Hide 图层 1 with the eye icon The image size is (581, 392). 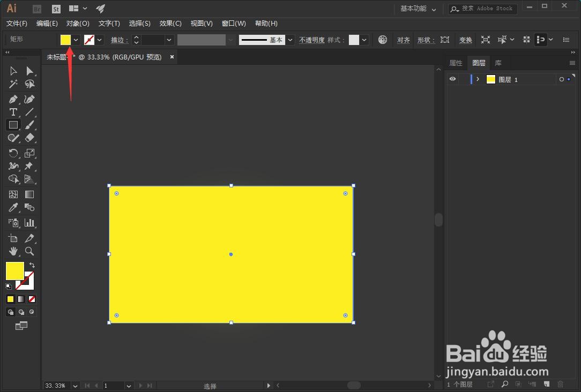pos(452,79)
